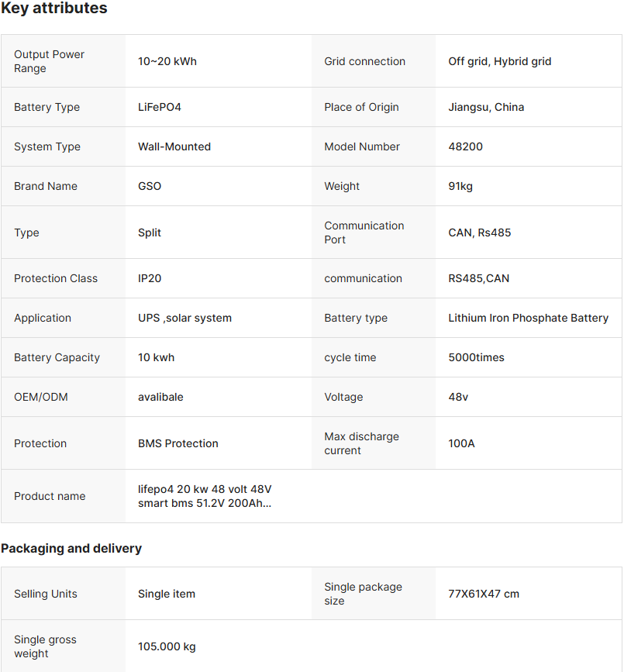Click the 5000times cycle time value
This screenshot has width=624, height=672.
click(477, 357)
